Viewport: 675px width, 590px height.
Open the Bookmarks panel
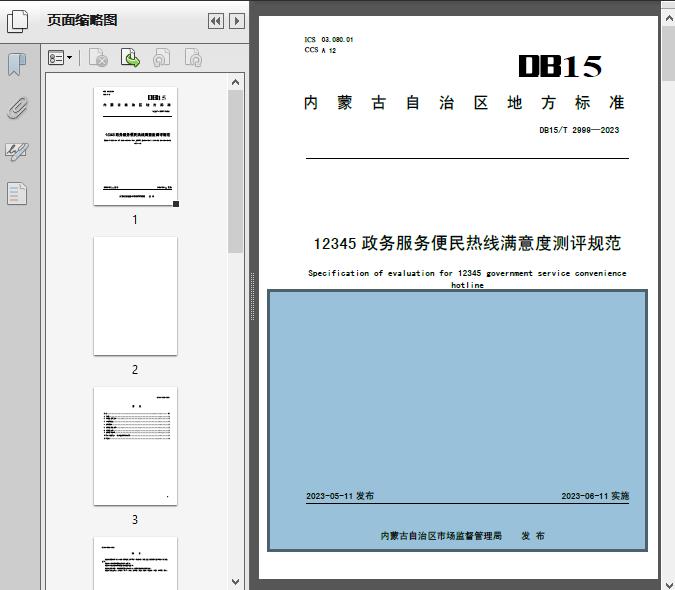coord(17,65)
